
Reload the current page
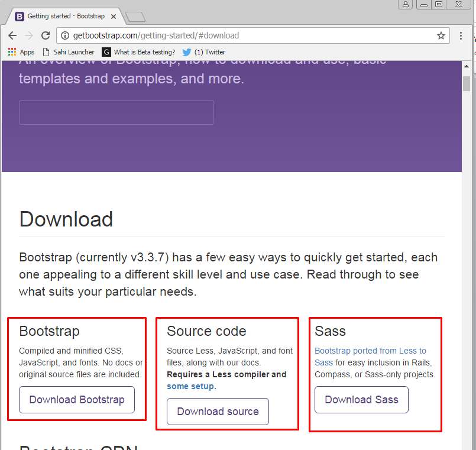pyautogui.click(x=46, y=35)
